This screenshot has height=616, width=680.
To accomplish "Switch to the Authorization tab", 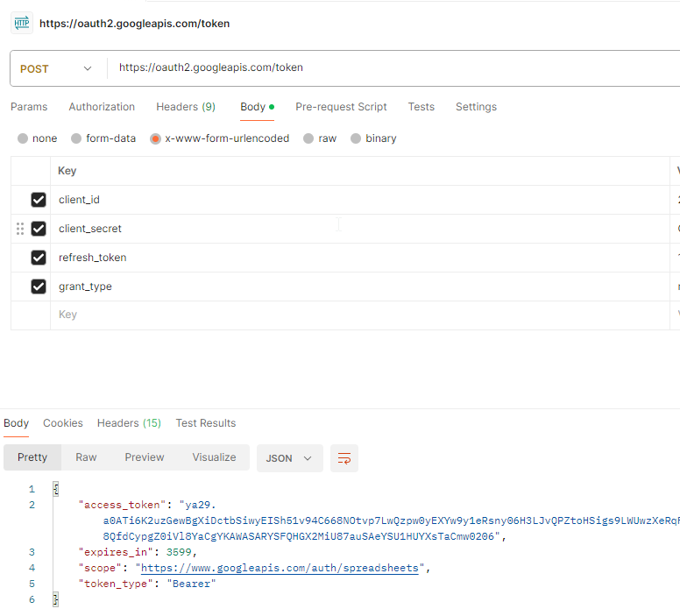I will click(x=102, y=107).
